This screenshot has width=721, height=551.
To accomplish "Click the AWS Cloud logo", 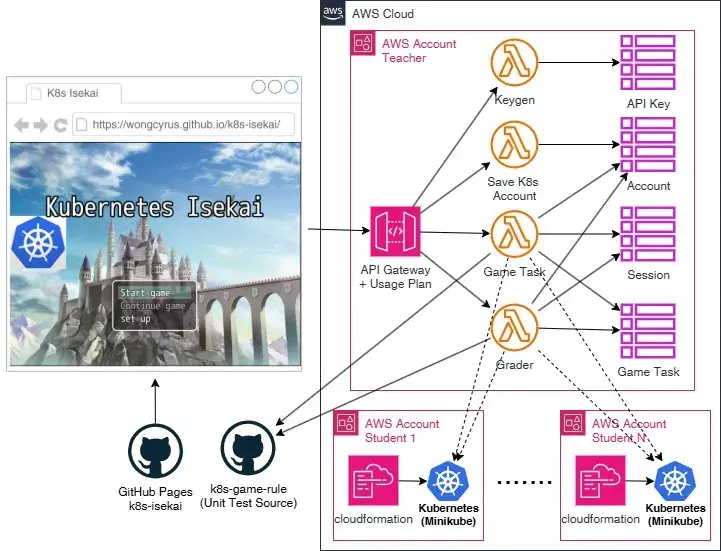I will (x=333, y=12).
